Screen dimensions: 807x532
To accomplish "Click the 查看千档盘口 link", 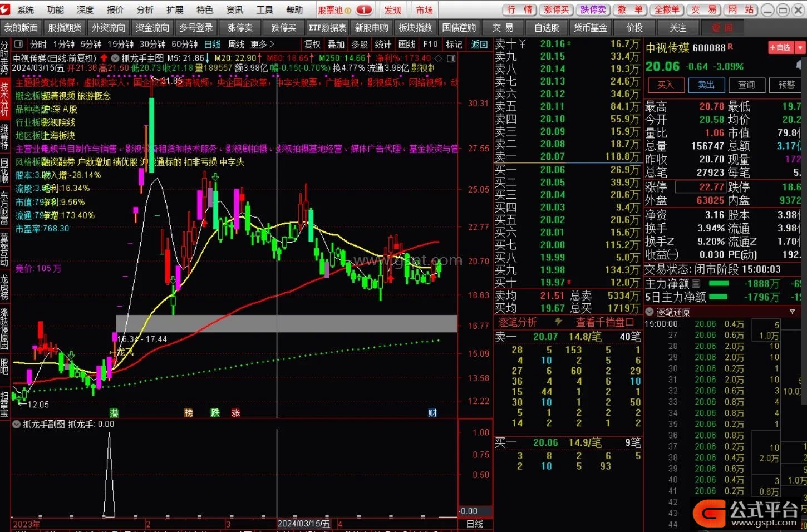I will pos(605,322).
